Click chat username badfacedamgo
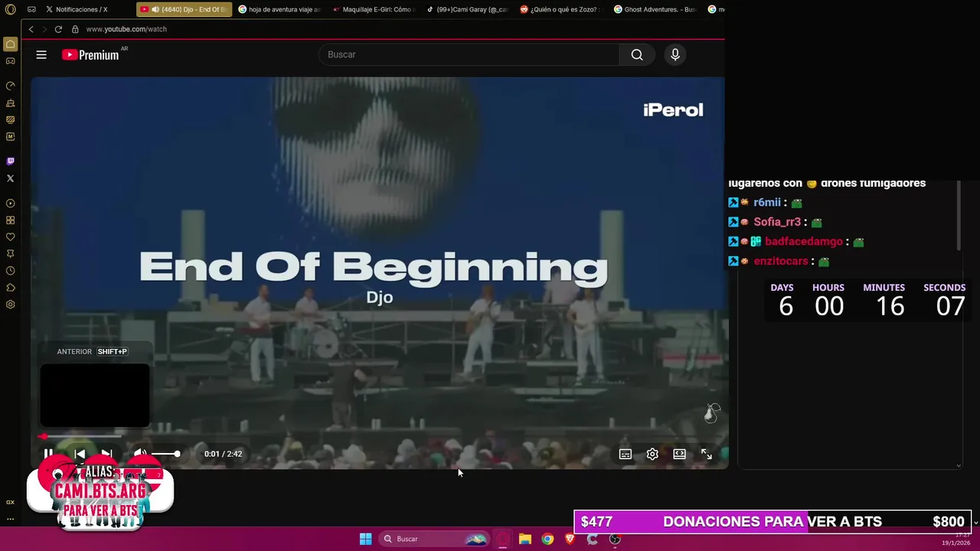Viewport: 980px width, 551px height. click(x=804, y=242)
